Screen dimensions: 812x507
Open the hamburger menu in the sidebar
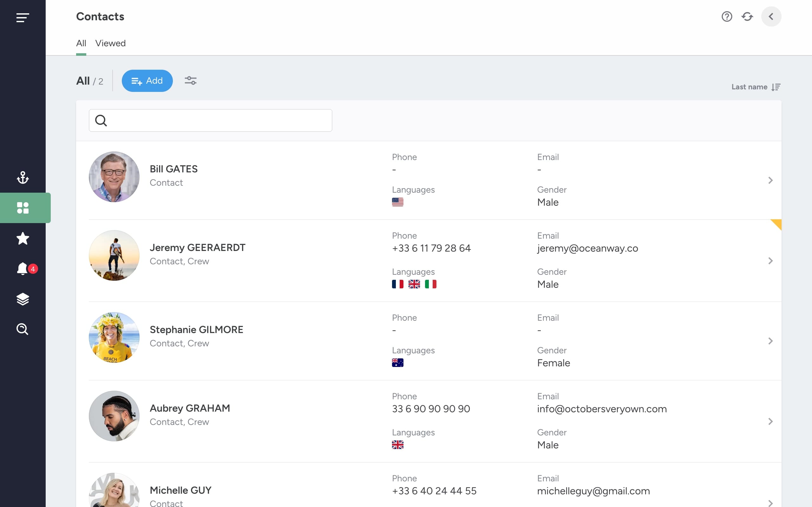23,17
